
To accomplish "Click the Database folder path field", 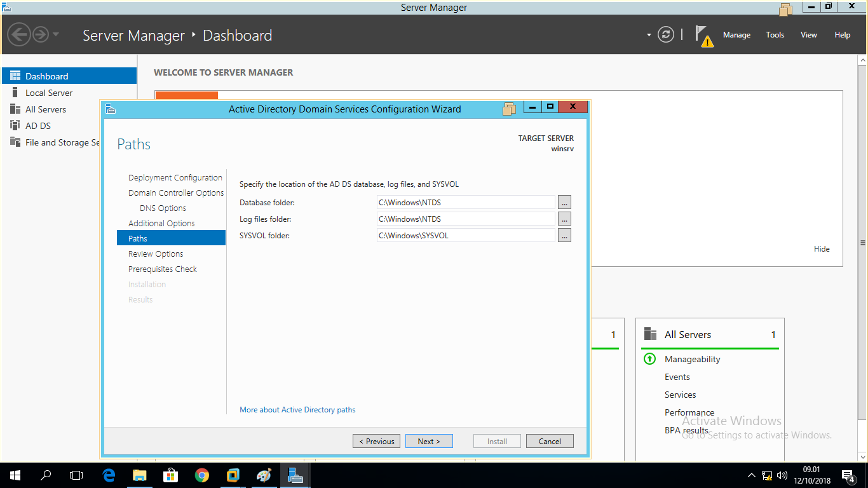I will coord(466,202).
